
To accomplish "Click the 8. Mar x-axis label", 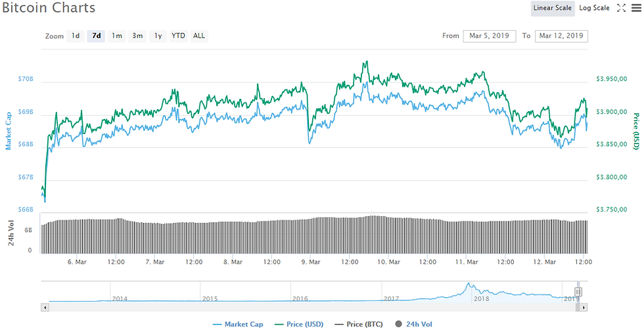I will [233, 262].
